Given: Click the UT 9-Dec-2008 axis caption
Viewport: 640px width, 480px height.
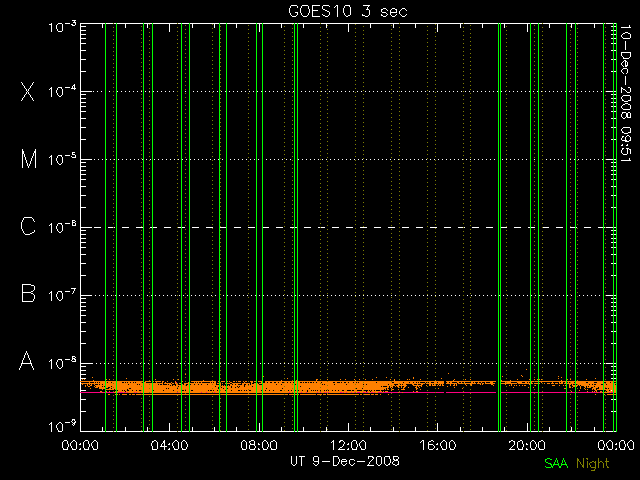Looking at the screenshot, I should [x=345, y=461].
